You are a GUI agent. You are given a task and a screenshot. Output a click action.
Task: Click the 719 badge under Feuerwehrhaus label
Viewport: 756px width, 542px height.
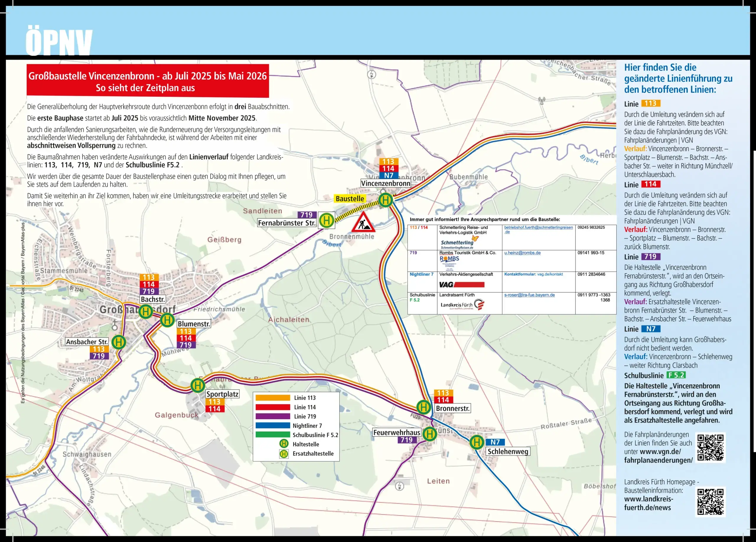(407, 440)
